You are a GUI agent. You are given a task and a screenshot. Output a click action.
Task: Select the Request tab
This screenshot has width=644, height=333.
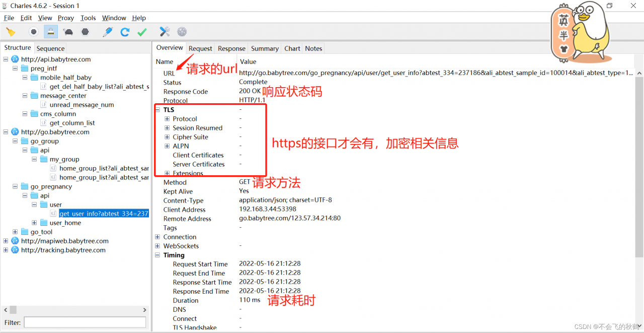point(200,48)
